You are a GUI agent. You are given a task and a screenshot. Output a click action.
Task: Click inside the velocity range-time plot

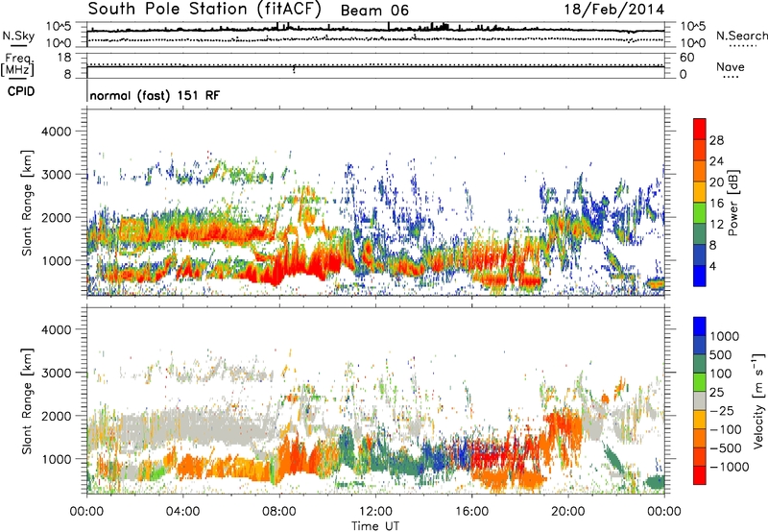(x=375, y=400)
